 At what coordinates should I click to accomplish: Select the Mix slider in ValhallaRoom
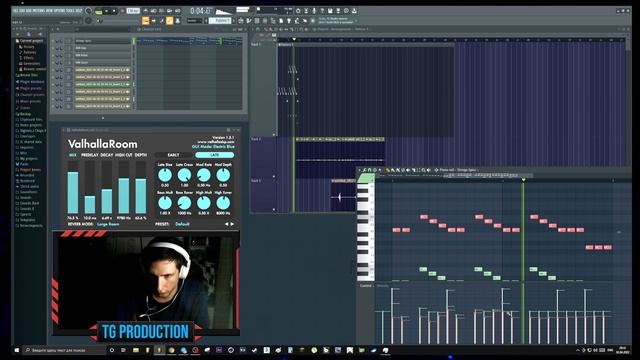point(73,188)
